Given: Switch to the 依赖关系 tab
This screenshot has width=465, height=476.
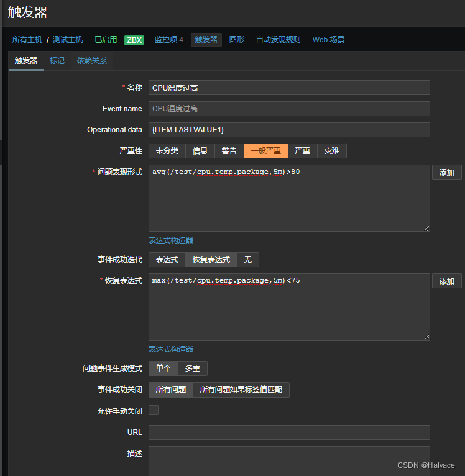Looking at the screenshot, I should 92,61.
